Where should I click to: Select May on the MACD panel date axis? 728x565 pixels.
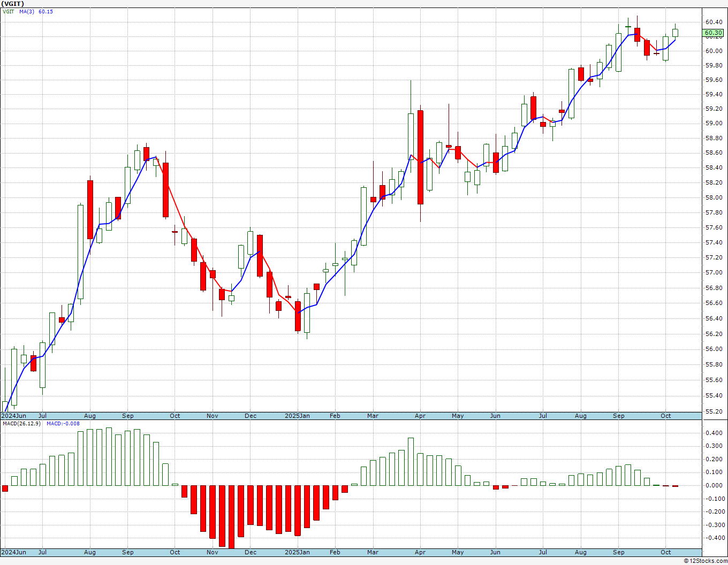click(x=458, y=553)
